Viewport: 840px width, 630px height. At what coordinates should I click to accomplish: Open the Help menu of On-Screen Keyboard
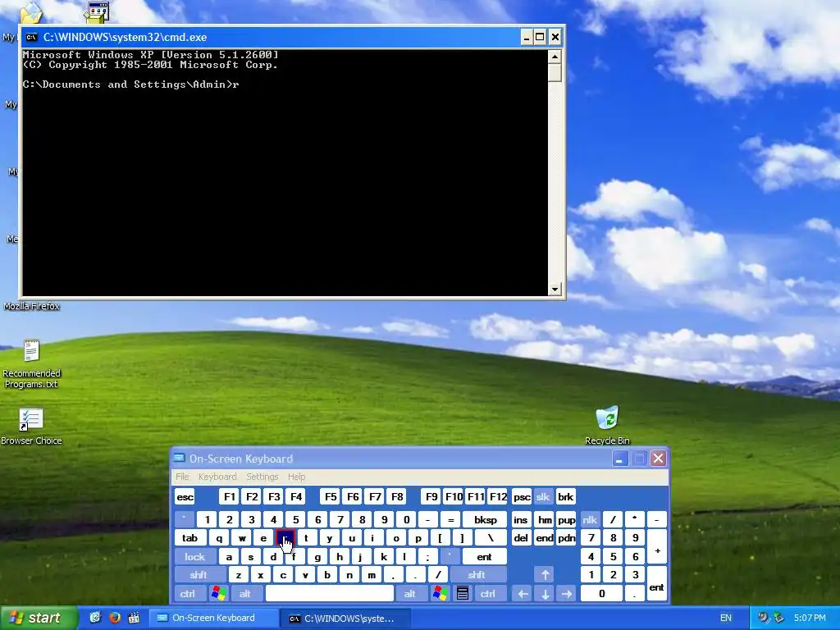(x=296, y=477)
